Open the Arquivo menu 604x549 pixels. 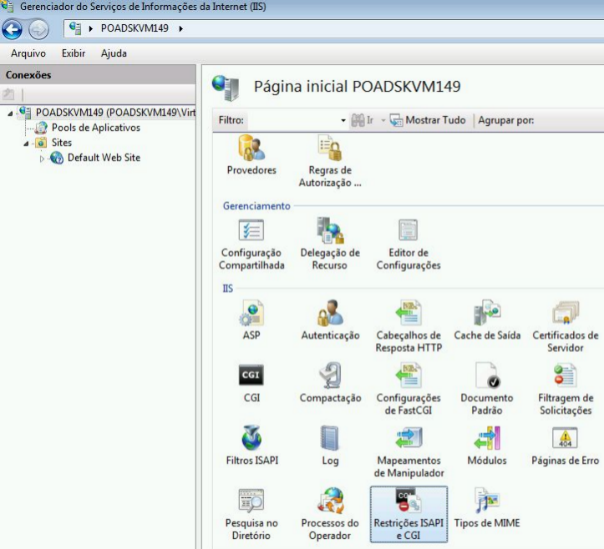click(28, 53)
